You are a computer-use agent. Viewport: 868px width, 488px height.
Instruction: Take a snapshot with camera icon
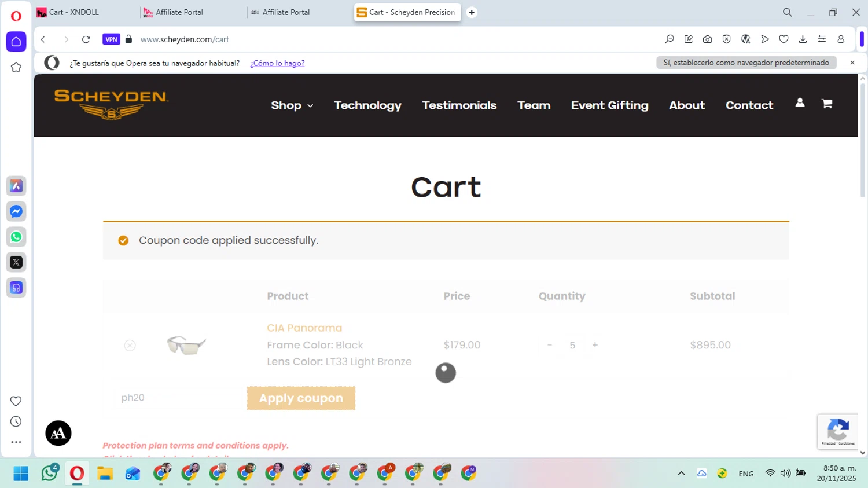click(707, 39)
